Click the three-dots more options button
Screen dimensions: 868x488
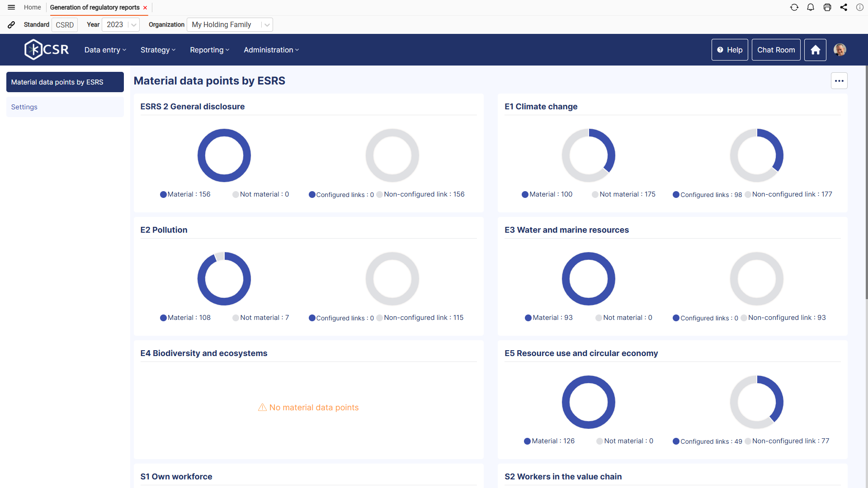pos(839,81)
